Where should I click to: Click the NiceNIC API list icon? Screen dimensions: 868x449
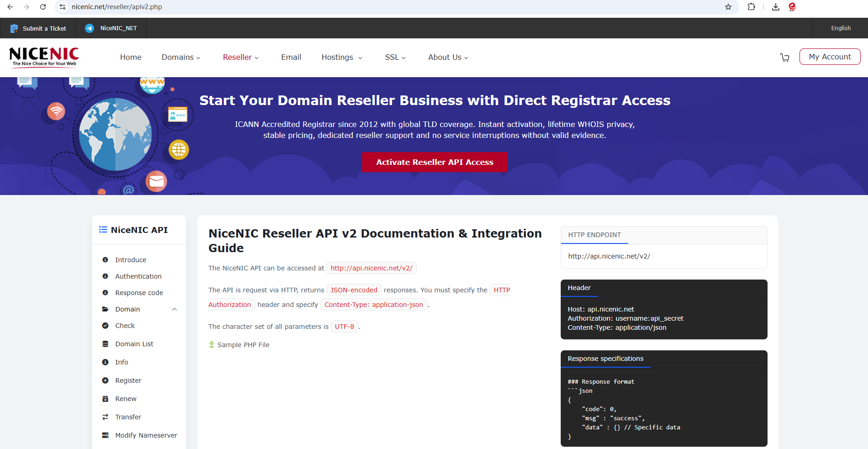coord(103,230)
